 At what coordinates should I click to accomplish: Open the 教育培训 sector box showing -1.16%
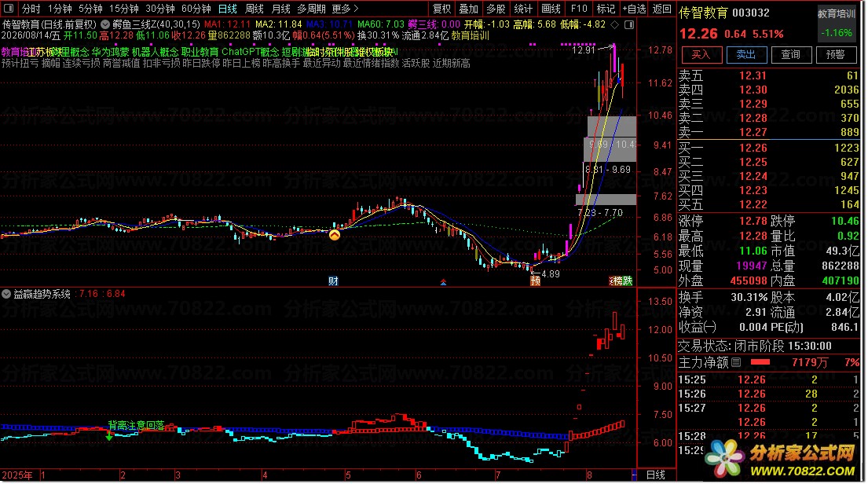point(837,24)
